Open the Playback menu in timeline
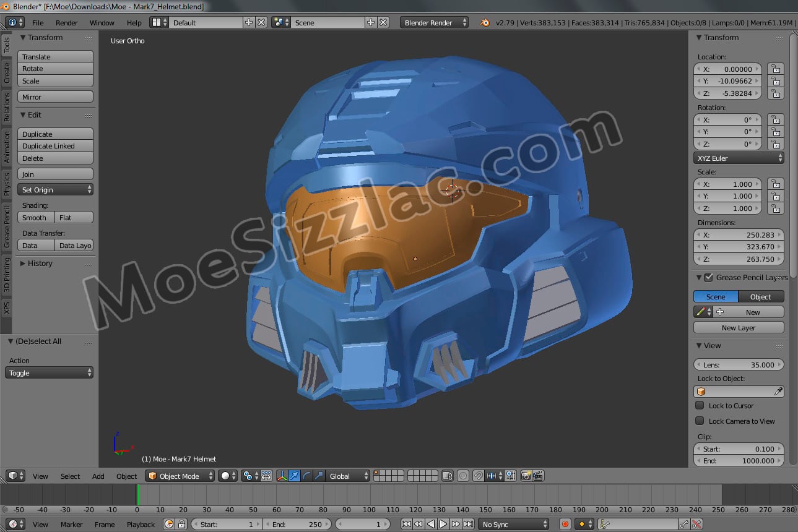This screenshot has width=798, height=532. pyautogui.click(x=141, y=524)
